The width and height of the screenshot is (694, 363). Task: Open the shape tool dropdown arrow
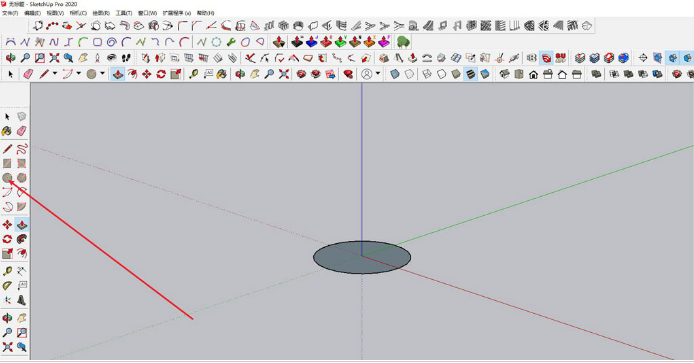coord(102,73)
